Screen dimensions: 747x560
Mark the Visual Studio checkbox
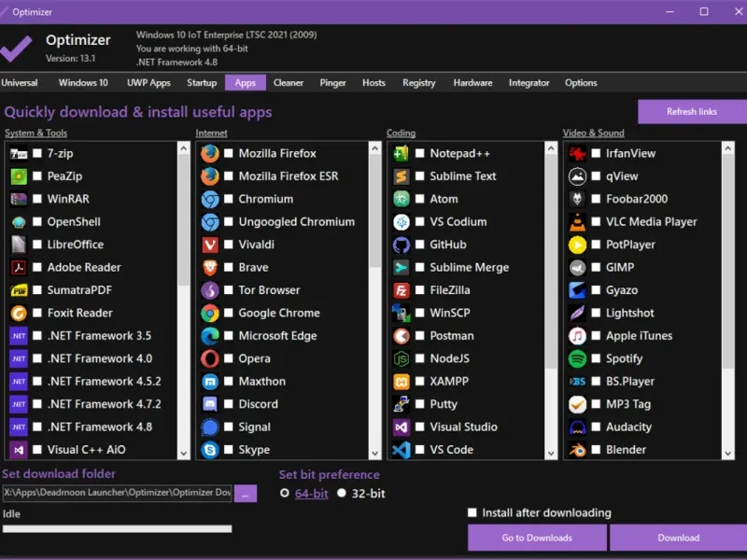coord(419,427)
